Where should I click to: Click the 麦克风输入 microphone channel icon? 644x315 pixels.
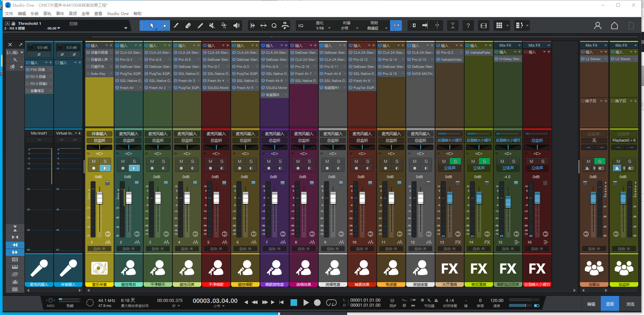[39, 268]
